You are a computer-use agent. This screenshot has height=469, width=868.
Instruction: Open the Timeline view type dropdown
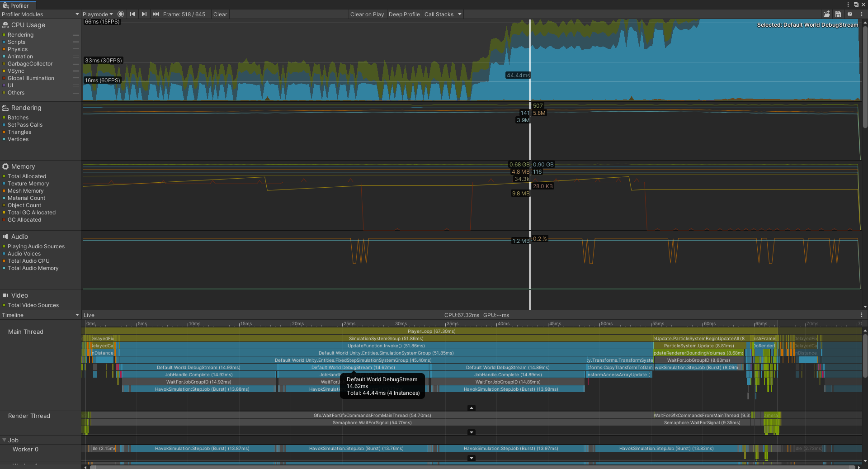click(x=40, y=315)
